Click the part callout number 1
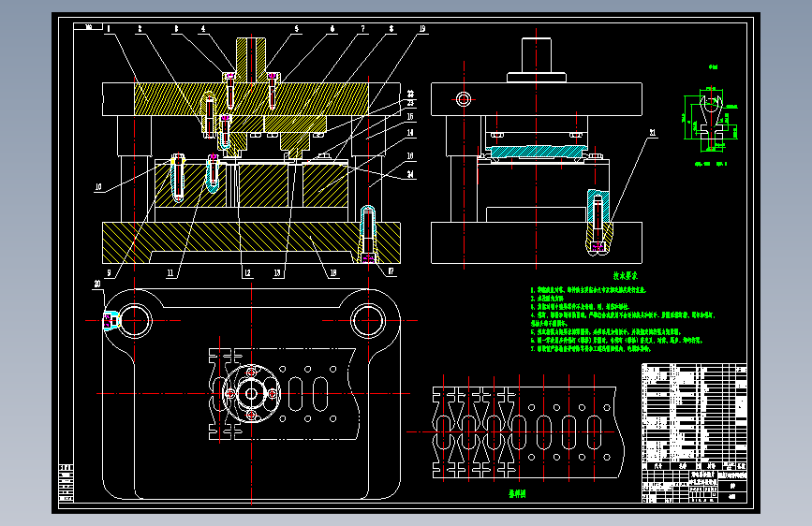Viewport: 812px width, 526px height. click(x=109, y=29)
